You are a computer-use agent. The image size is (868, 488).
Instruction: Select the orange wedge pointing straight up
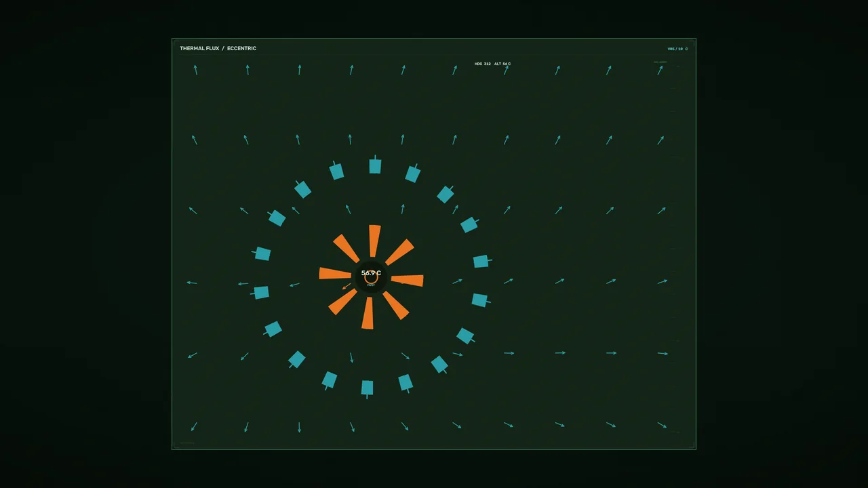point(374,241)
